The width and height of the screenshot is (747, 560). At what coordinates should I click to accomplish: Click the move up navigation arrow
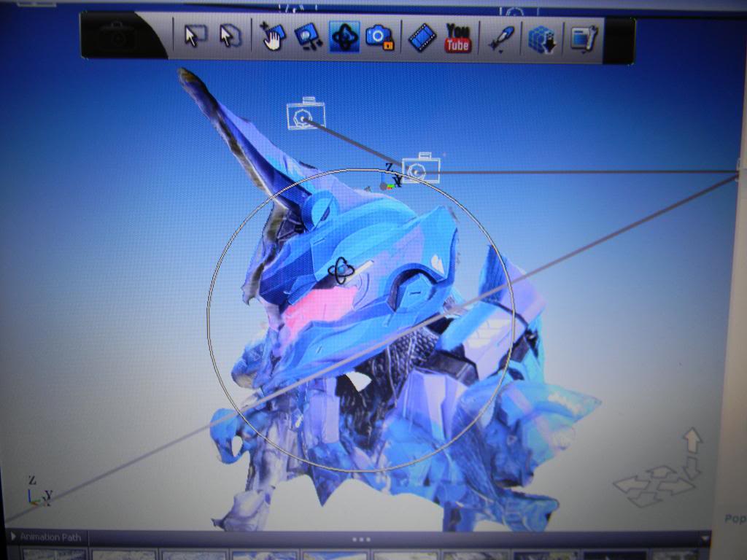pyautogui.click(x=693, y=440)
